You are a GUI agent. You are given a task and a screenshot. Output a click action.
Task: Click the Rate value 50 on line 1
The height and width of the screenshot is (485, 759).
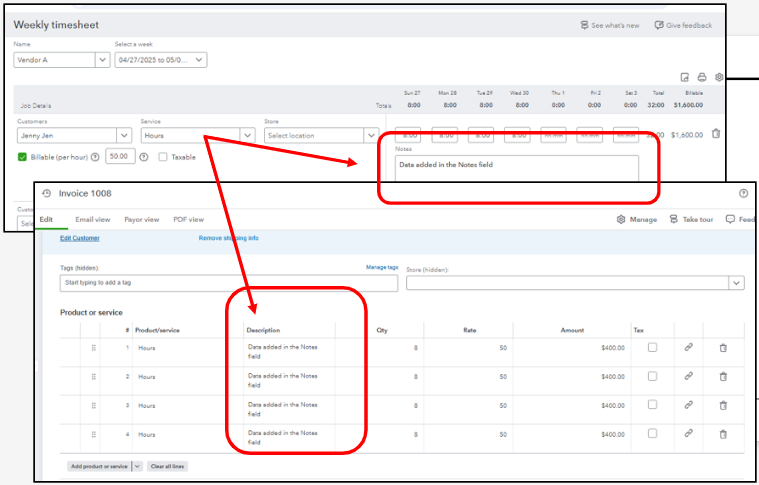(503, 348)
